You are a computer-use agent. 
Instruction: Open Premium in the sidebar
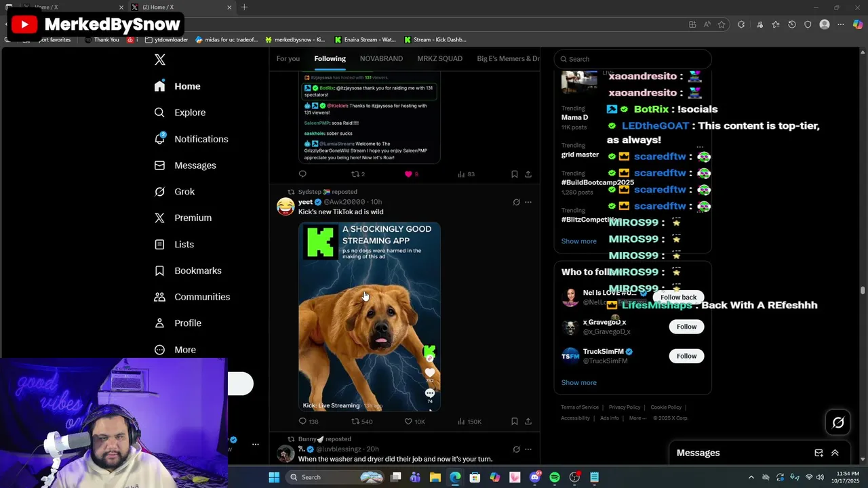(183, 218)
